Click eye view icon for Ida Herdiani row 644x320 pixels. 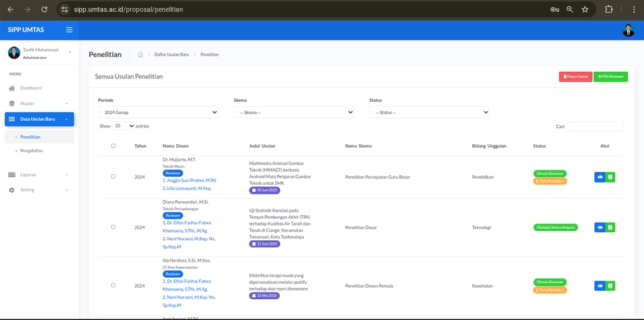600,286
